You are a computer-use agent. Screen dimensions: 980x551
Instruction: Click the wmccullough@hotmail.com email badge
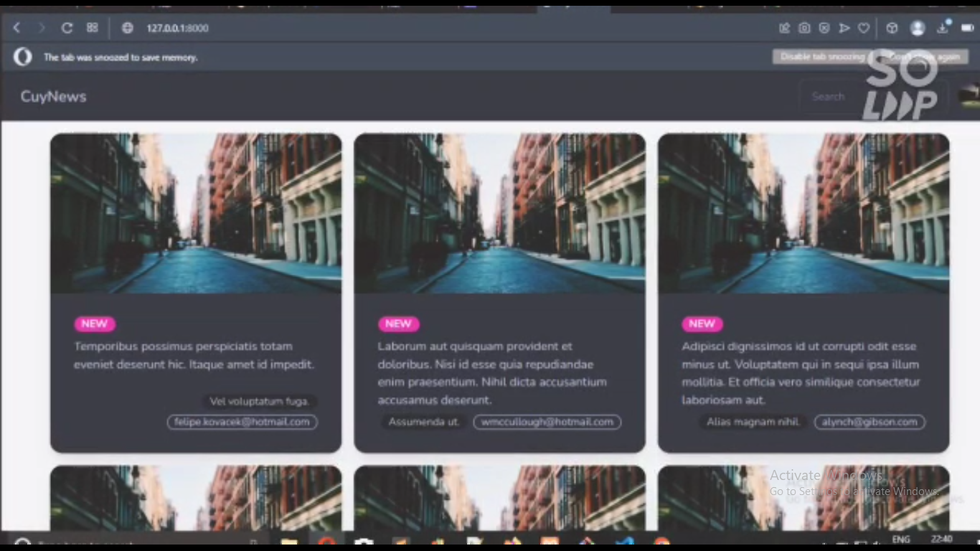[547, 422]
